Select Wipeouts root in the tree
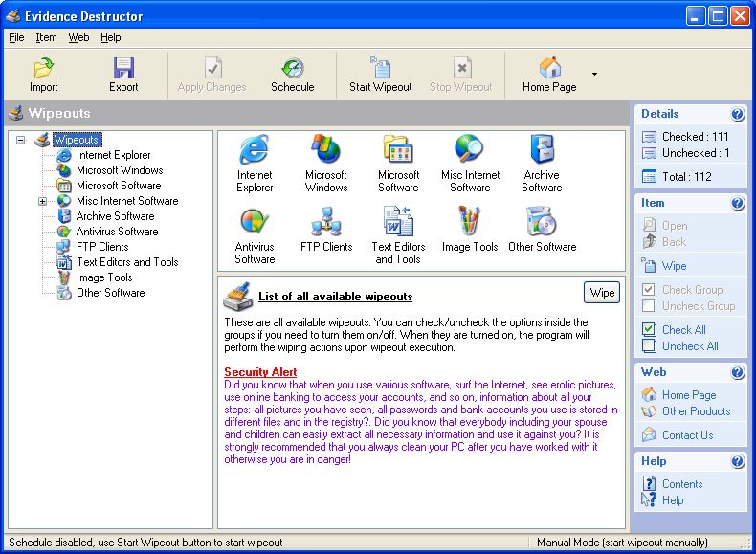 [77, 140]
